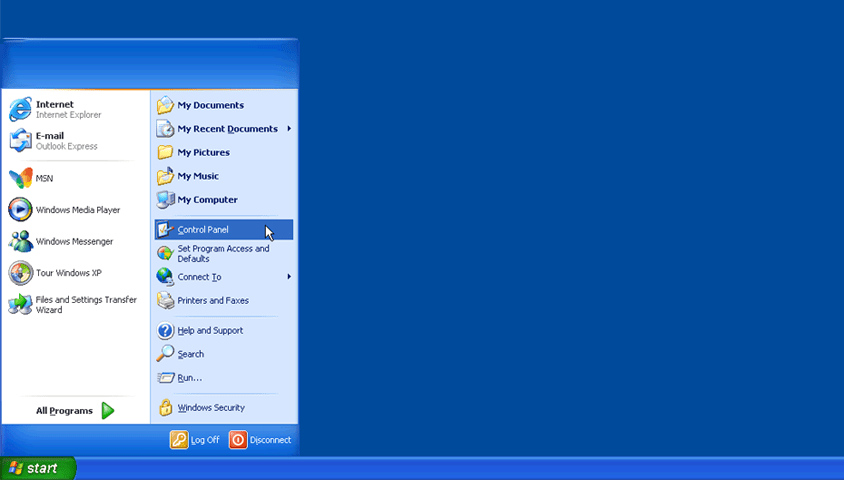Click Files and Settings Transfer Wizard icon
Viewport: 844px width, 480px height.
click(20, 305)
